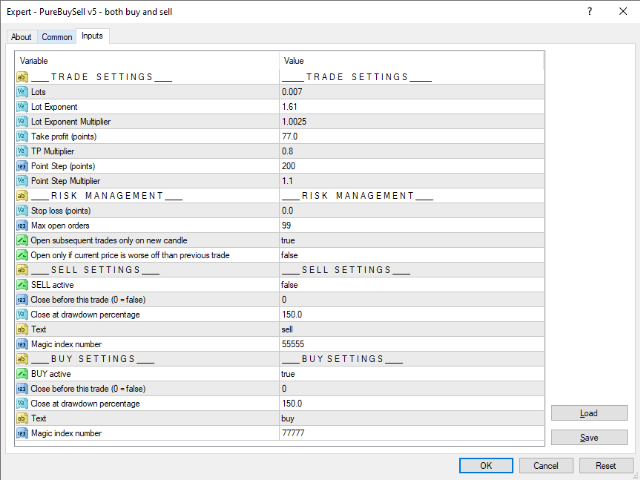Switch to the Common tab
Image resolution: width=640 pixels, height=480 pixels.
coord(57,37)
